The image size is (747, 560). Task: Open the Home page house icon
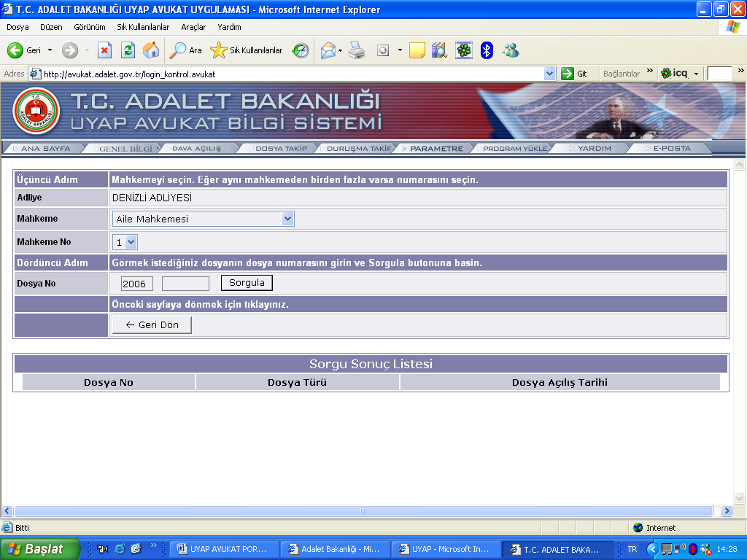click(150, 50)
